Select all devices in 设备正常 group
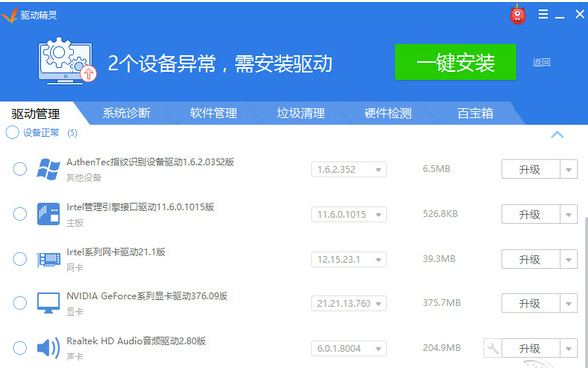This screenshot has width=588, height=368. click(12, 132)
